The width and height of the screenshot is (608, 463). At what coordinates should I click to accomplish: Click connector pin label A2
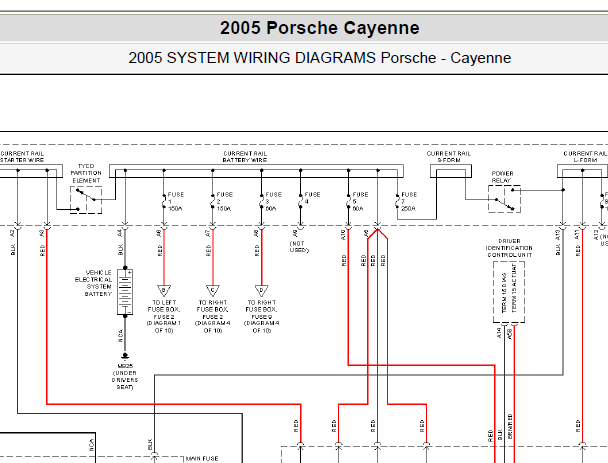12,233
